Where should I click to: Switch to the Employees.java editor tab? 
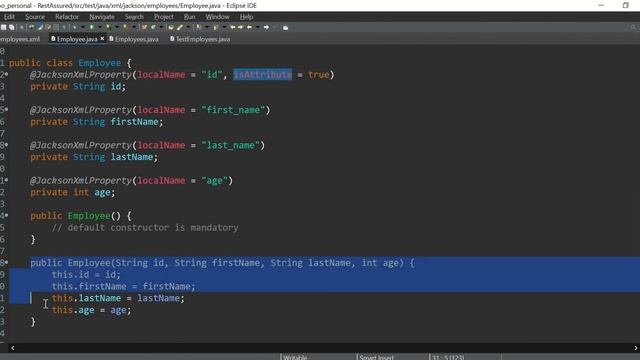click(134, 39)
